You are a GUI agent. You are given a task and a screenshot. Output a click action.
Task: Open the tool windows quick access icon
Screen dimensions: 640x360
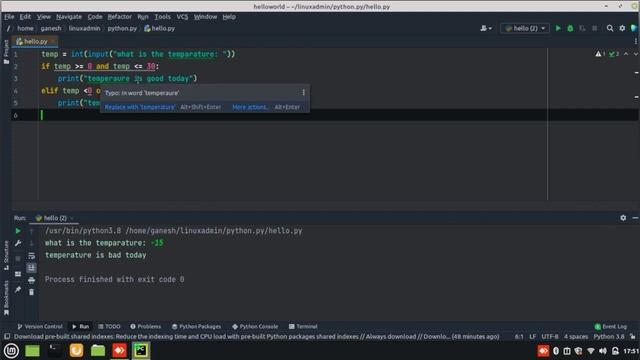(x=7, y=336)
